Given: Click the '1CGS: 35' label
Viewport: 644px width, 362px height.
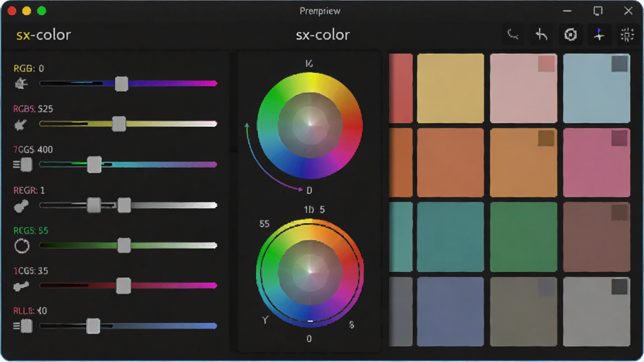Looking at the screenshot, I should click(x=31, y=271).
